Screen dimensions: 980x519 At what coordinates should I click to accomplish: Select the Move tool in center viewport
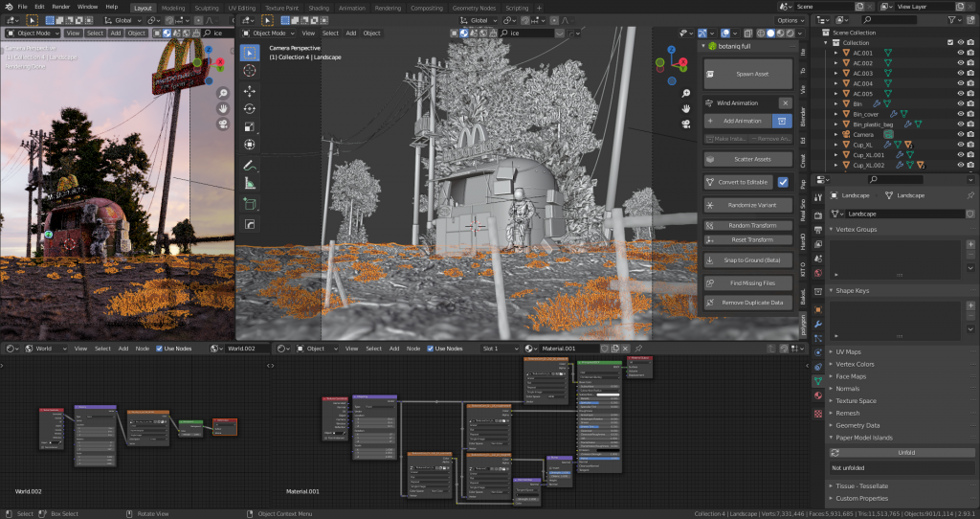pyautogui.click(x=250, y=91)
